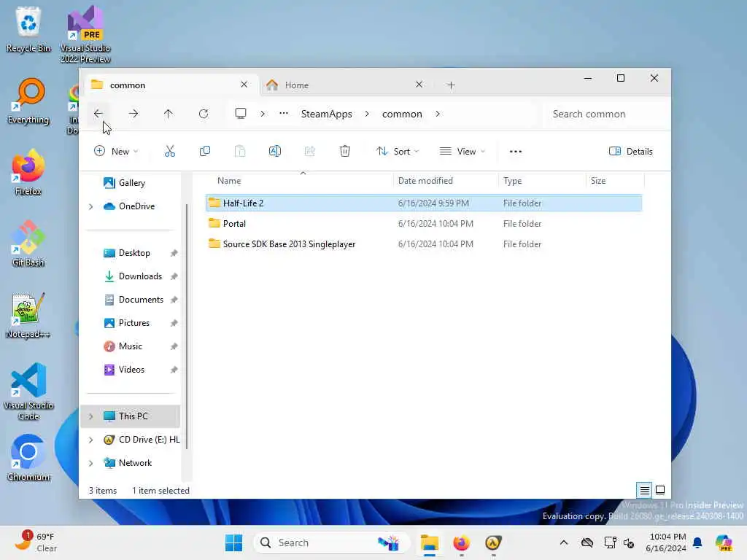Click the Paste clipboard icon
Screen dimensions: 747x560
point(239,152)
